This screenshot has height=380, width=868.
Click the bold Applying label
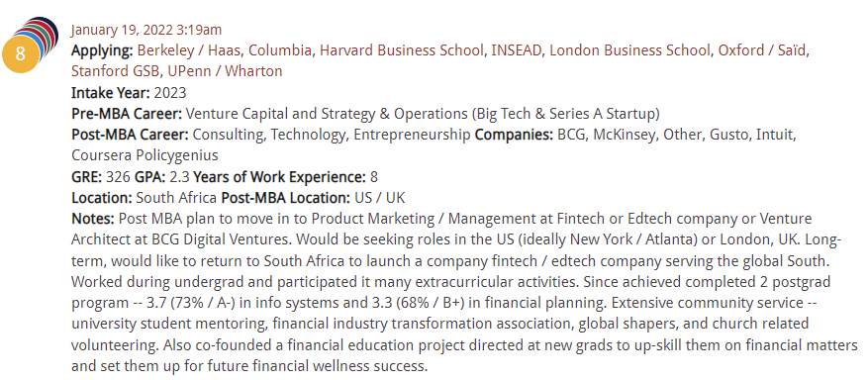pos(102,50)
